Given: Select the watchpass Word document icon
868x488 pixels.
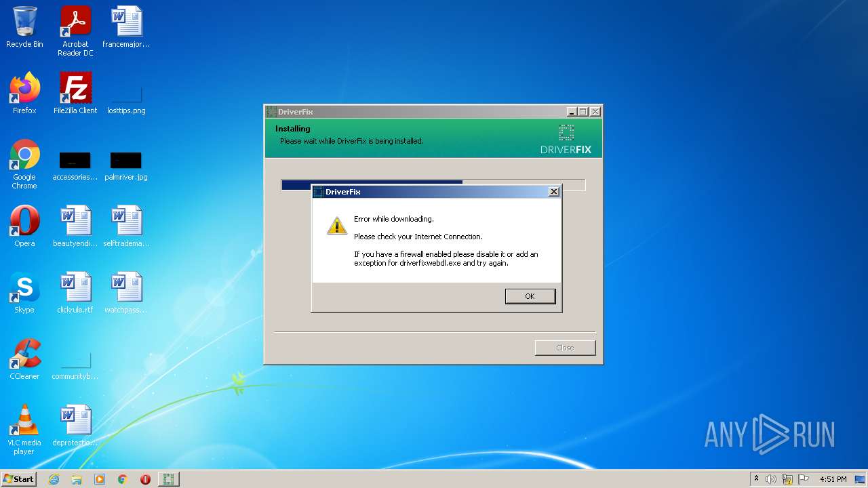Looking at the screenshot, I should (126, 293).
